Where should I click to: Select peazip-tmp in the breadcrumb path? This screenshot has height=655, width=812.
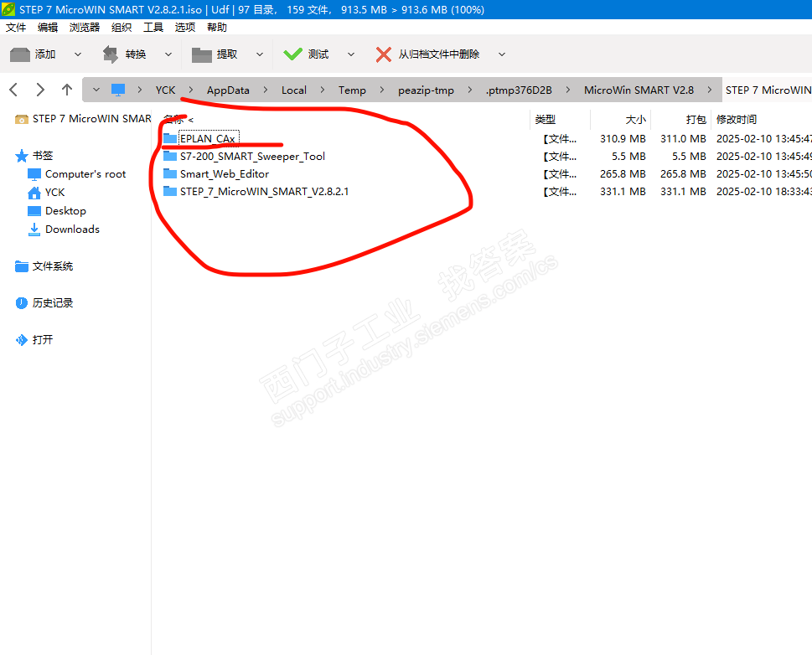pos(426,90)
